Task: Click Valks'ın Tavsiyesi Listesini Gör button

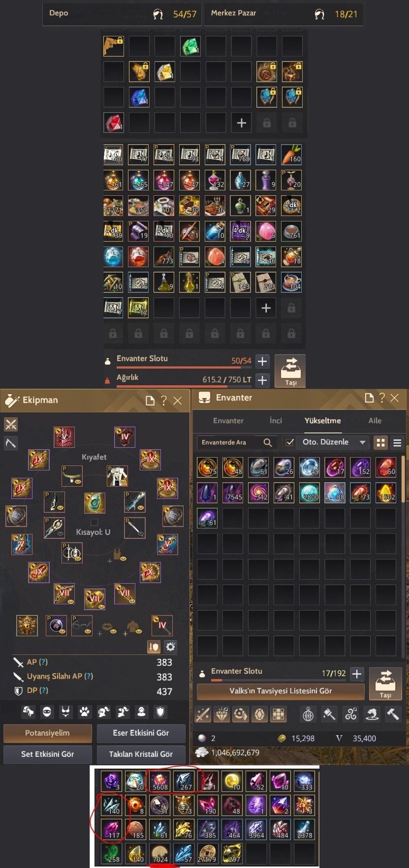Action: 281,690
